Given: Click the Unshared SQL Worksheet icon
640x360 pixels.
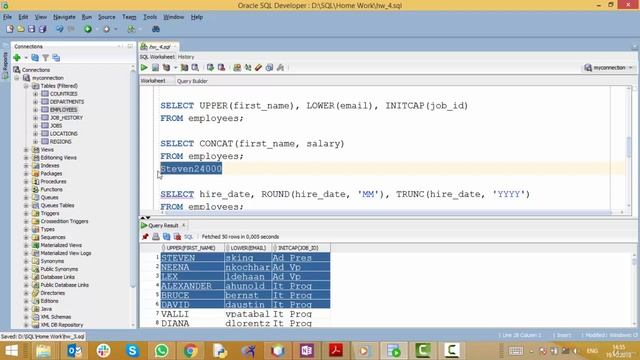Looking at the screenshot, I should tap(237, 67).
